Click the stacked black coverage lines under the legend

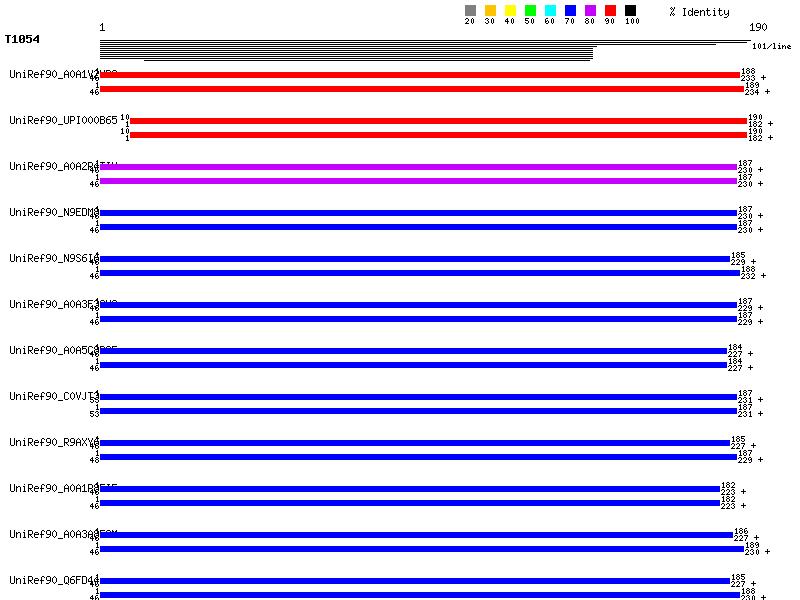(x=400, y=50)
